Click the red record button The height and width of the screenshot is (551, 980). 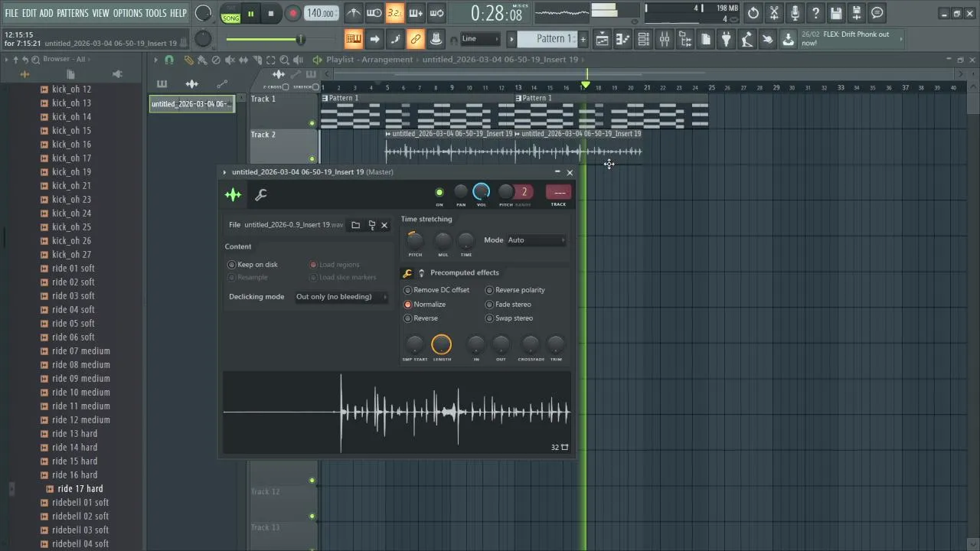[x=292, y=13]
